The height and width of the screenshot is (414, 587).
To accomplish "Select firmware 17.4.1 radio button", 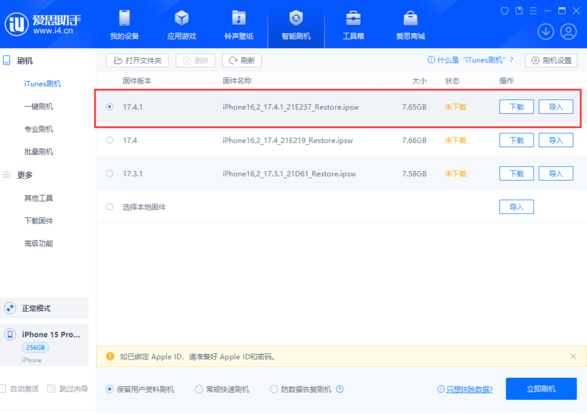I will pyautogui.click(x=109, y=107).
